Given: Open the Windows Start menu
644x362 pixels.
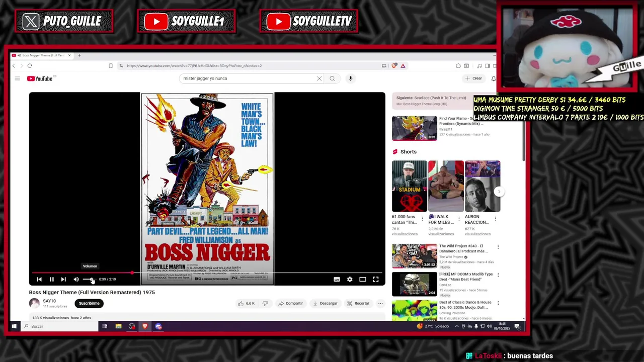Looking at the screenshot, I should point(14,326).
